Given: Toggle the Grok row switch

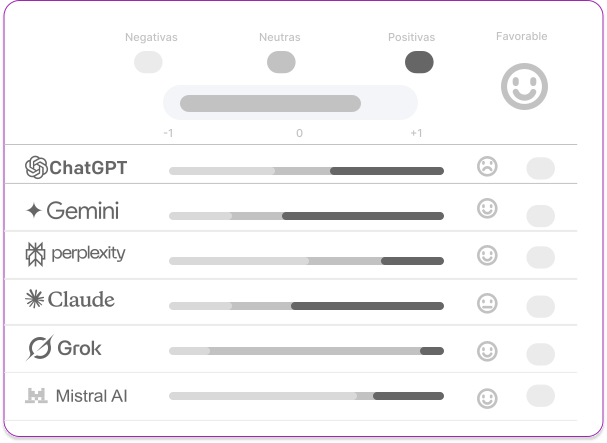Looking at the screenshot, I should [x=540, y=353].
